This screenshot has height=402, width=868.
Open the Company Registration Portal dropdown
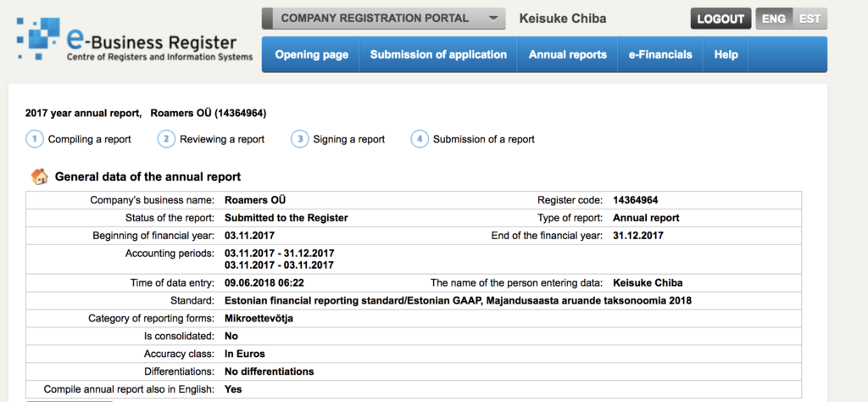coord(384,19)
